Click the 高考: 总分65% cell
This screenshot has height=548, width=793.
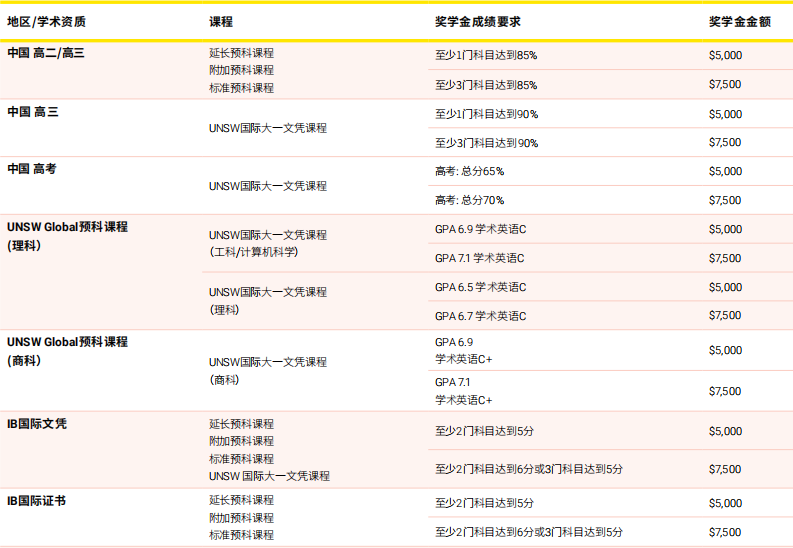click(469, 171)
